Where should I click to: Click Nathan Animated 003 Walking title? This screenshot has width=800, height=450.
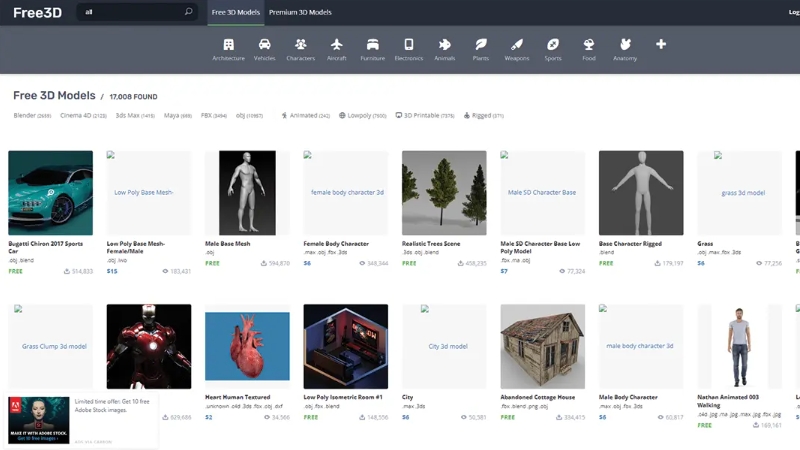728,401
